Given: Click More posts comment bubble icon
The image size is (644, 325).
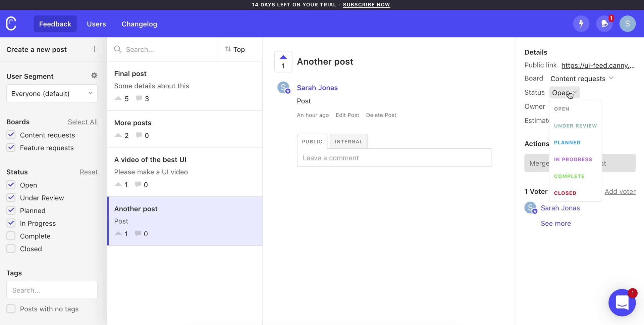Looking at the screenshot, I should pyautogui.click(x=139, y=135).
